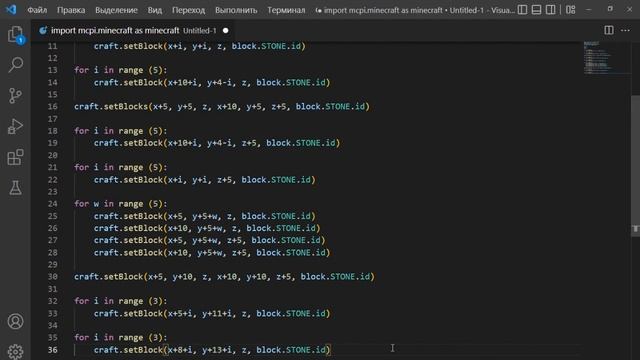Click 'for w in range (5):' on line 24
The image size is (640, 360).
click(121, 204)
